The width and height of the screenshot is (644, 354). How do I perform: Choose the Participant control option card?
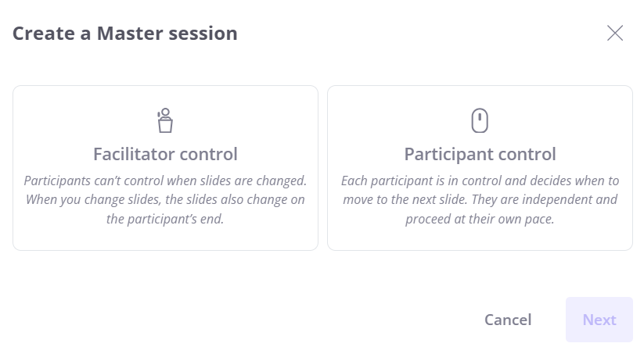[x=480, y=168]
